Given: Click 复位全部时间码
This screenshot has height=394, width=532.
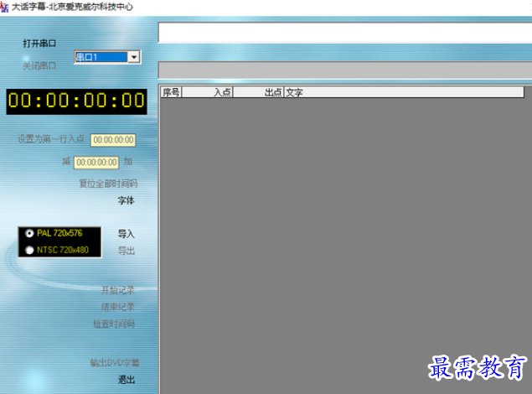Looking at the screenshot, I should 108,184.
